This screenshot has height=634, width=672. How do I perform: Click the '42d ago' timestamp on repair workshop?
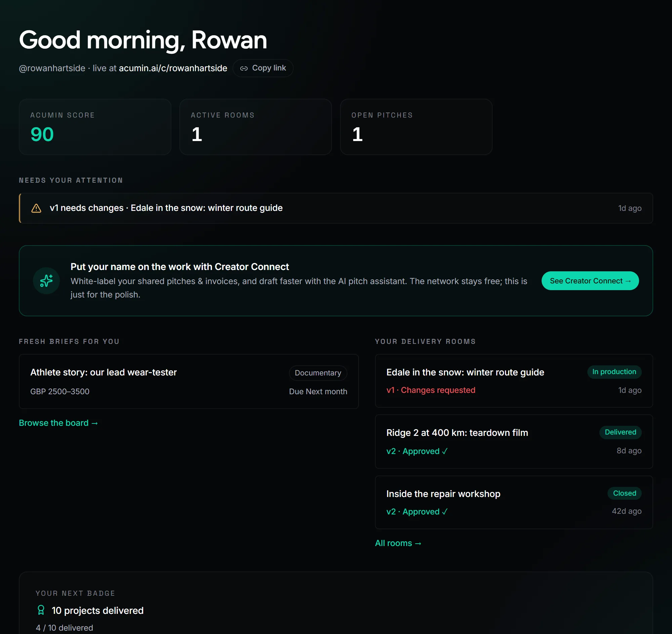(x=626, y=511)
